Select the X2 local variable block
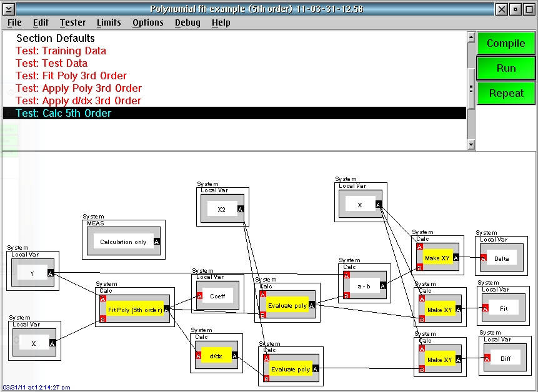This screenshot has width=538, height=392. pos(222,209)
